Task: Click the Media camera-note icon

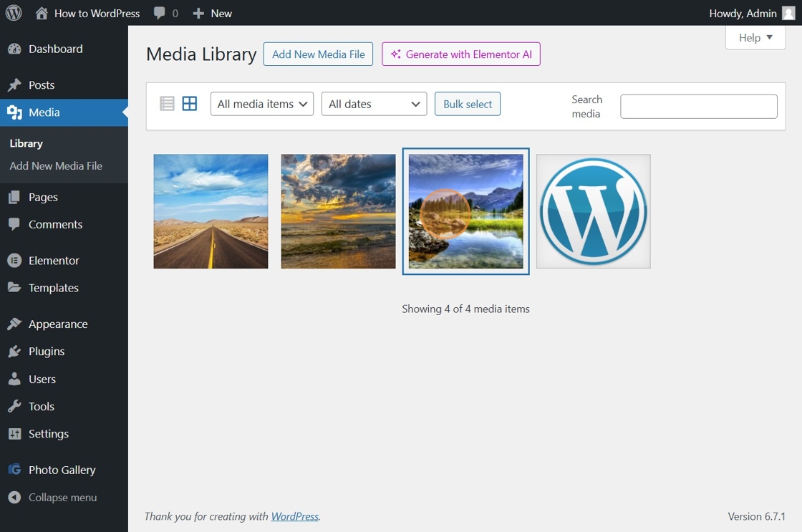Action: (x=14, y=112)
